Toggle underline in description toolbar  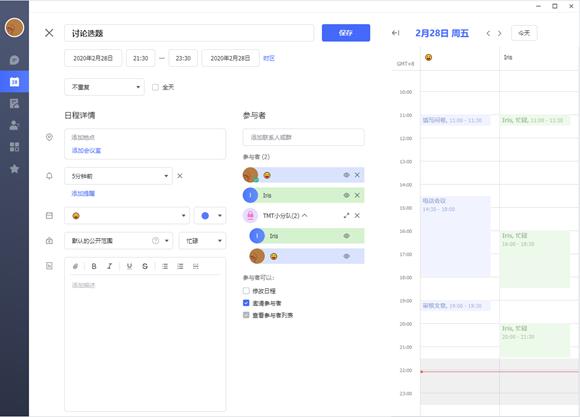click(x=129, y=266)
